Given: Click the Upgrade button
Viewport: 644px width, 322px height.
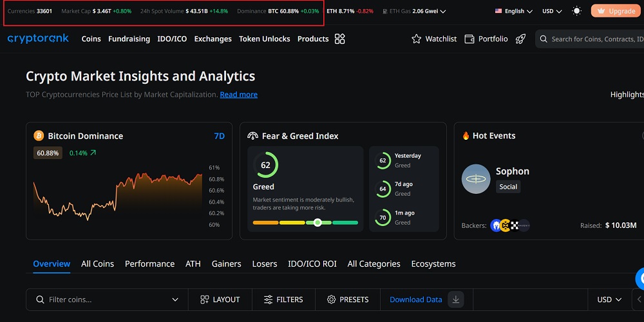Looking at the screenshot, I should [616, 11].
